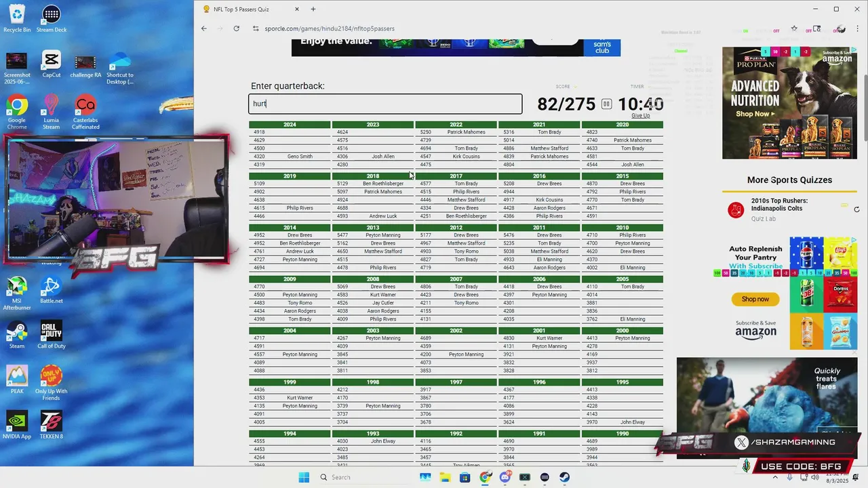Viewport: 868px width, 488px height.
Task: Open the Steam desktop shortcut
Action: [x=17, y=335]
